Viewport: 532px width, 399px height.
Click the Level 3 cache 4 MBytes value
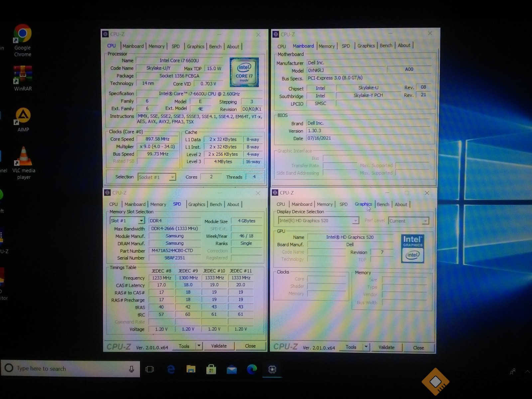click(x=223, y=162)
